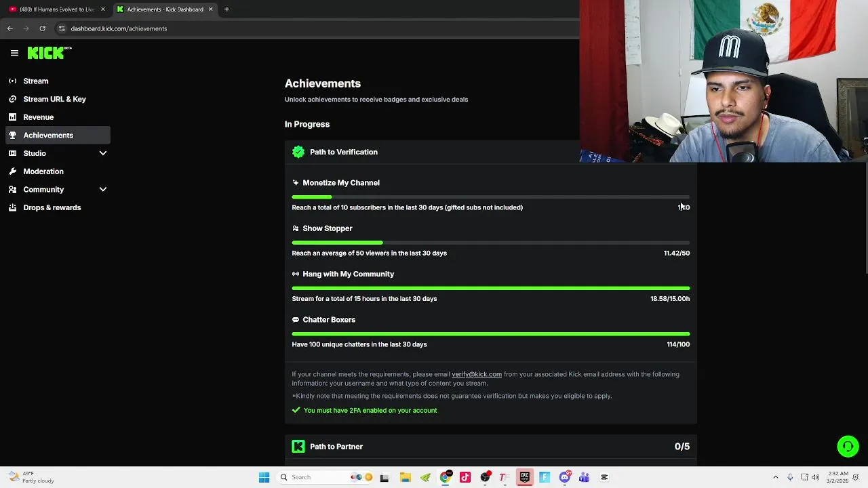Click the Community people icon
Viewport: 868px width, 488px height.
pyautogui.click(x=12, y=190)
